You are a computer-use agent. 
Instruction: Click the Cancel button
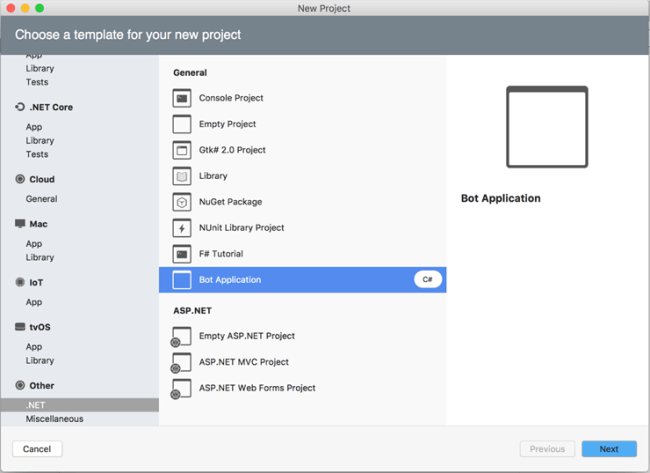(37, 449)
